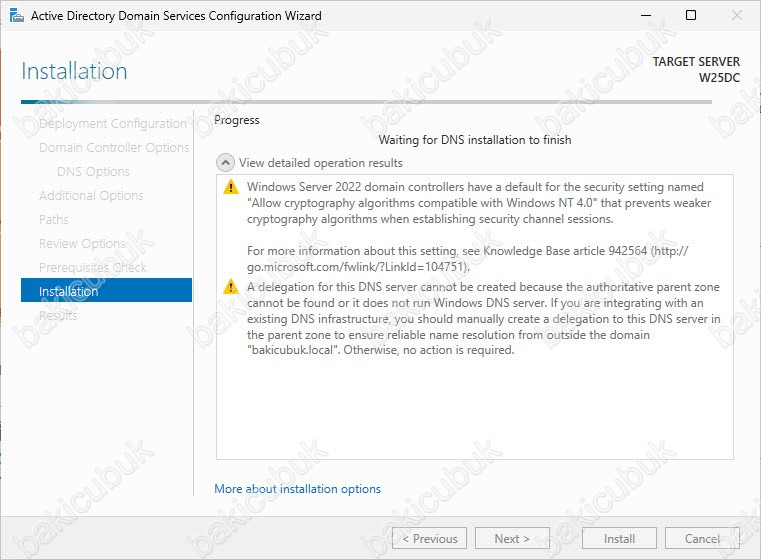Open More about installation options link

298,489
